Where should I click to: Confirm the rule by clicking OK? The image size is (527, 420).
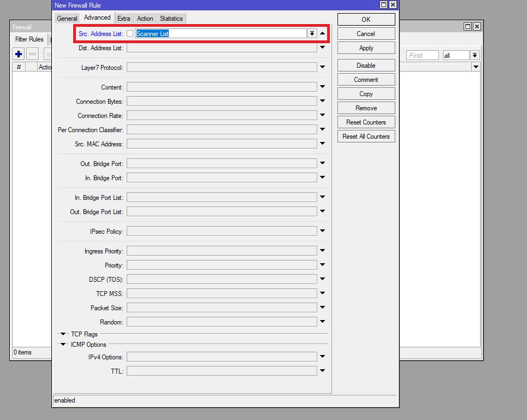click(365, 19)
